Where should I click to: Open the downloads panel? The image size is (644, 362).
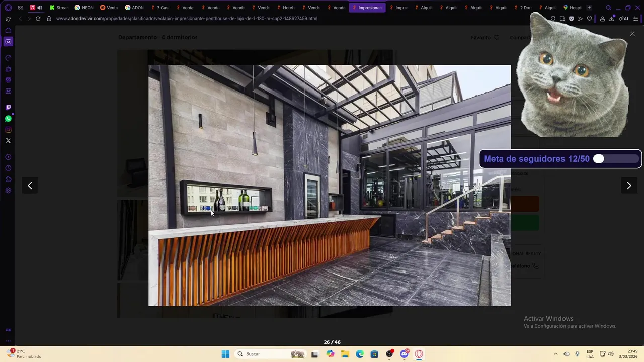tap(612, 19)
